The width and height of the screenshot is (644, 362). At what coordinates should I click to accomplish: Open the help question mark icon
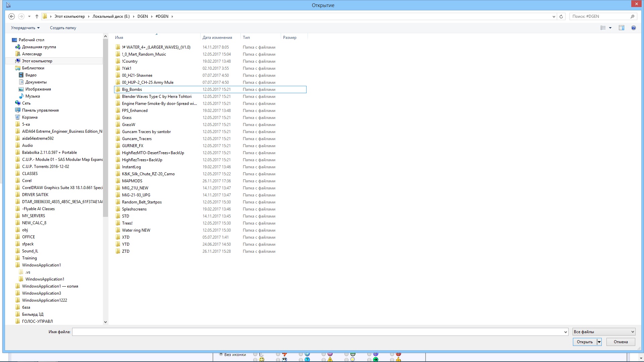pyautogui.click(x=633, y=28)
